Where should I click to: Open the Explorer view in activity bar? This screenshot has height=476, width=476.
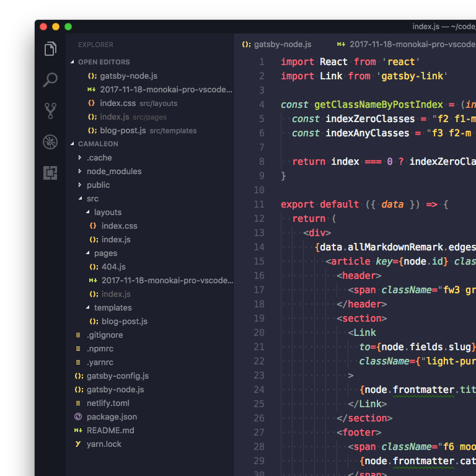coord(50,48)
